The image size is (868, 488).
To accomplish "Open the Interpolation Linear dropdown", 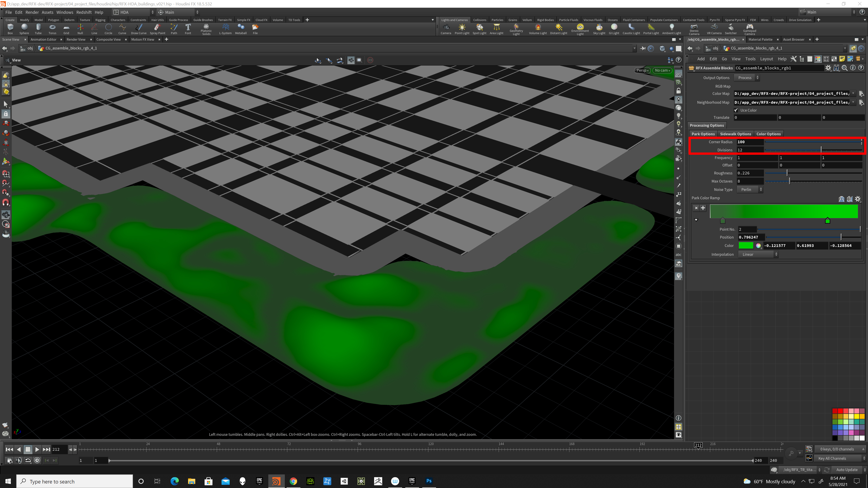I will coord(758,254).
